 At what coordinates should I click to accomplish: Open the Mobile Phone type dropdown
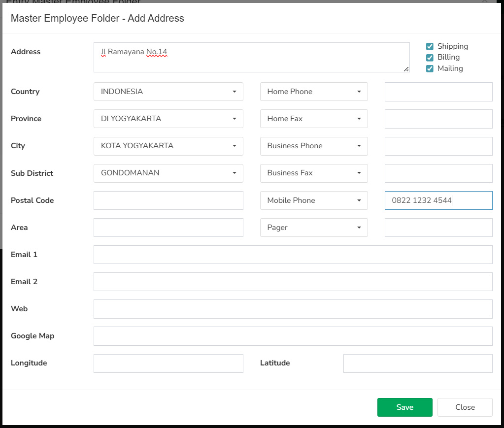(314, 200)
